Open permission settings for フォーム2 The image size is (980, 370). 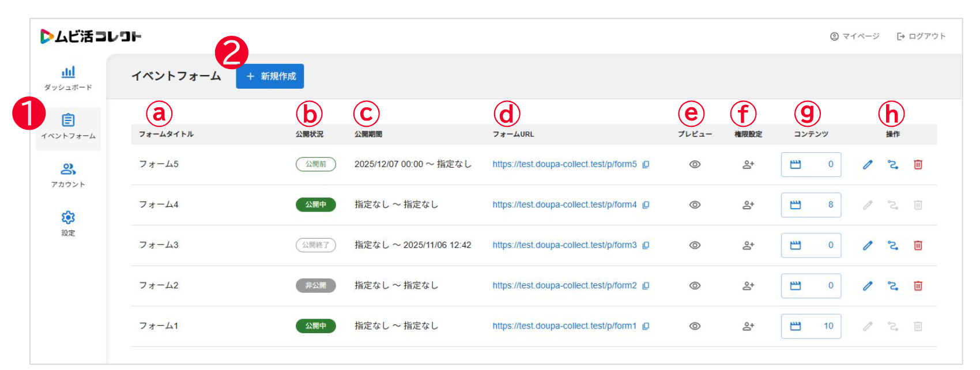click(x=748, y=285)
